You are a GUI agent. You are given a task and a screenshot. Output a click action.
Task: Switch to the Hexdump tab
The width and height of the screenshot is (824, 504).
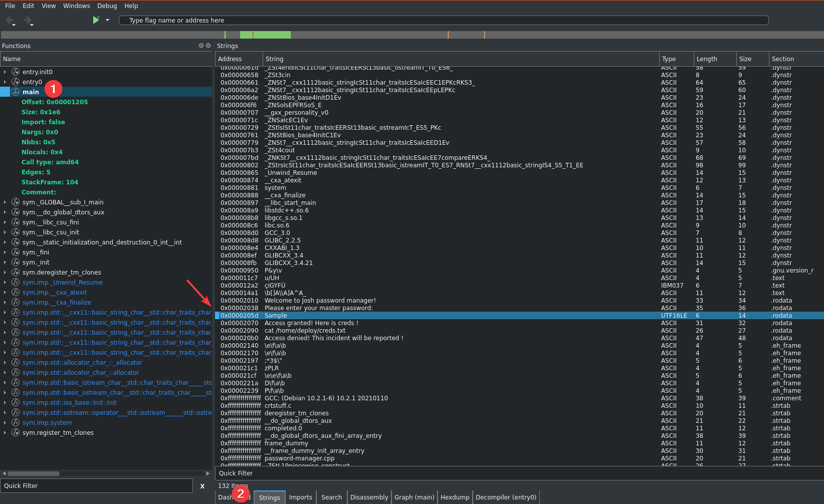[x=455, y=497]
